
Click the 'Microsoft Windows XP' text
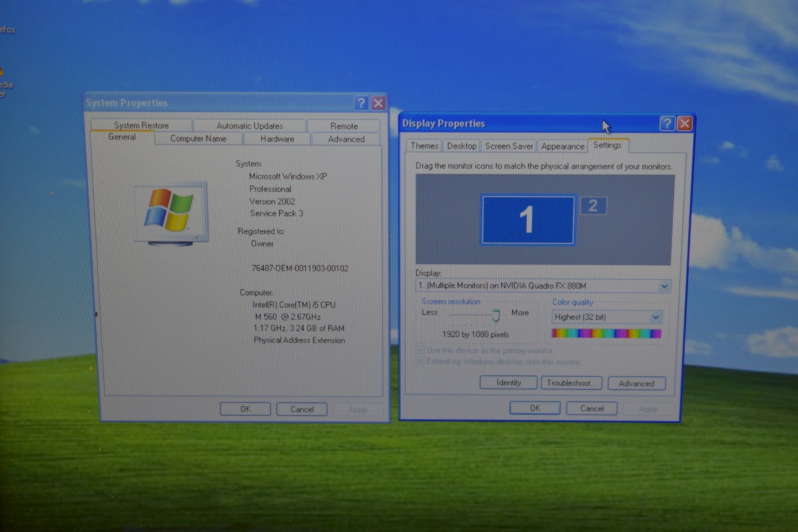[x=288, y=177]
